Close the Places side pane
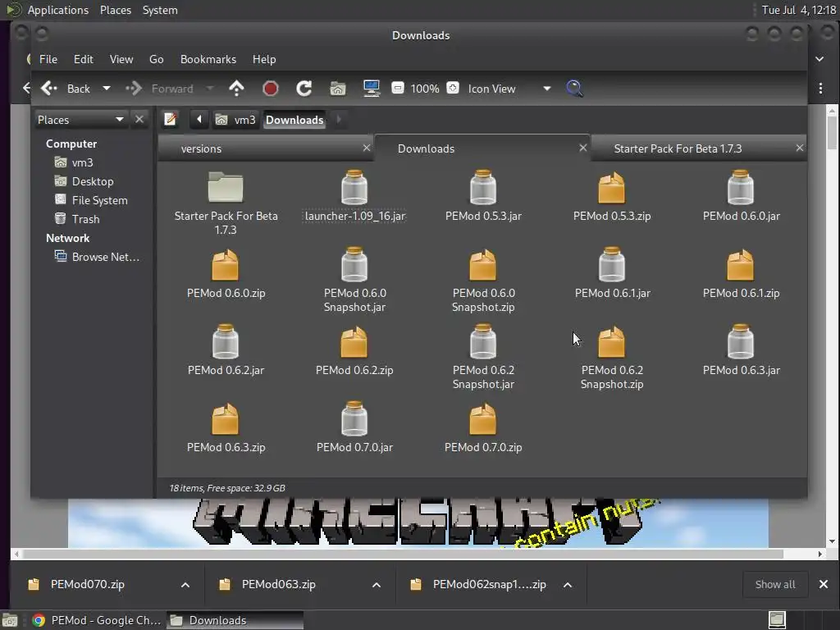The width and height of the screenshot is (840, 630). 139,119
